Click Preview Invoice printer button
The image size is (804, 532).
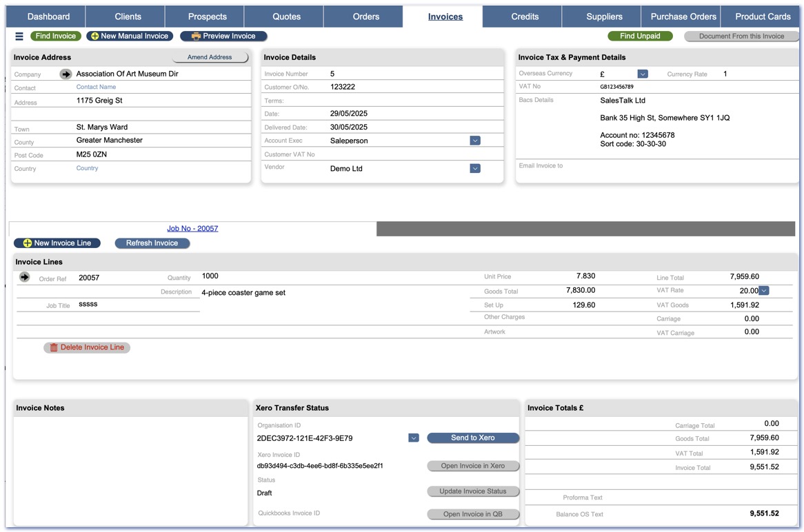(223, 36)
